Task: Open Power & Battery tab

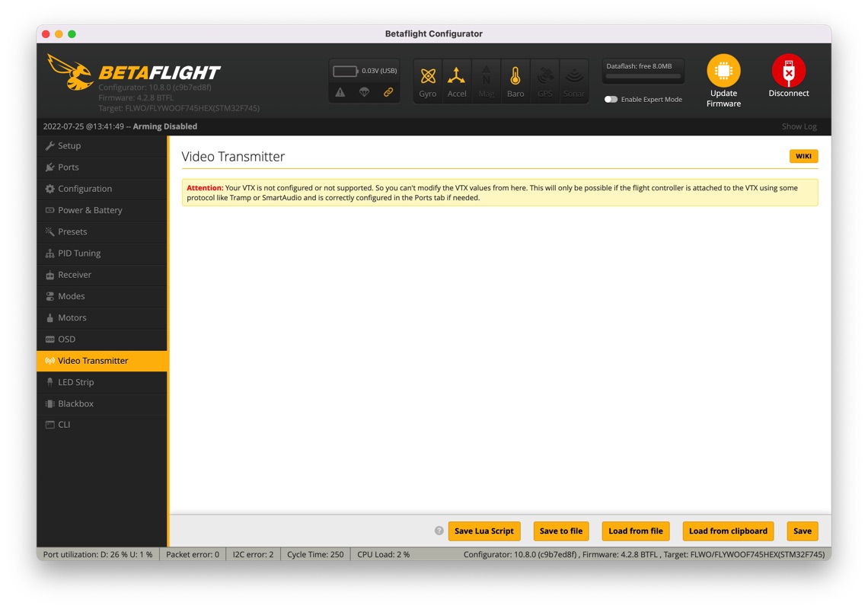Action: point(102,210)
